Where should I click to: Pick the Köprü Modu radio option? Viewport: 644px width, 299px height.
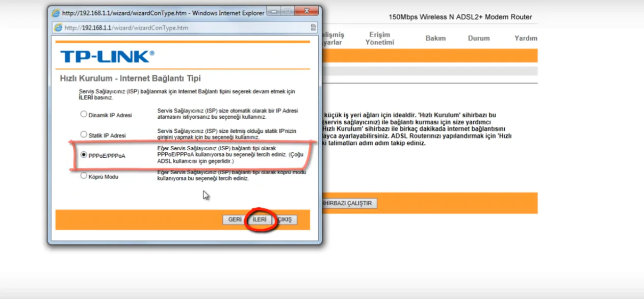pyautogui.click(x=84, y=176)
